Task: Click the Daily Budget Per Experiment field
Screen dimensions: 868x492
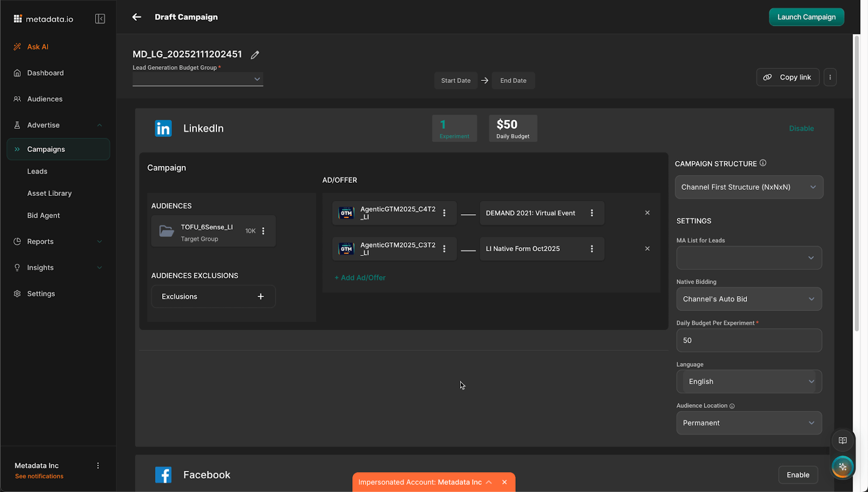Action: tap(749, 340)
